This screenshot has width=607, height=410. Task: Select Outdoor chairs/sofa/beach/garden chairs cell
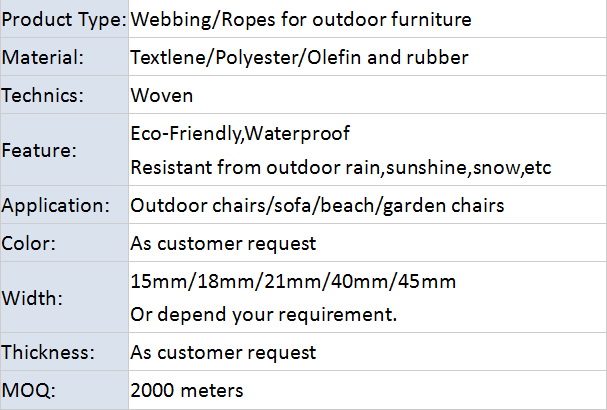coord(317,206)
